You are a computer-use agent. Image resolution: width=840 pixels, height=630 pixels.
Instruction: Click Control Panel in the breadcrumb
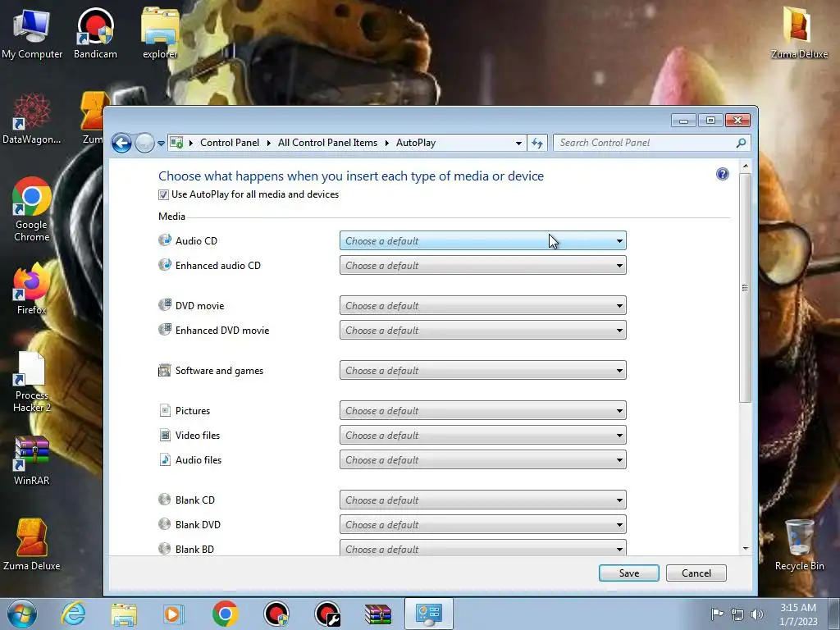(230, 143)
